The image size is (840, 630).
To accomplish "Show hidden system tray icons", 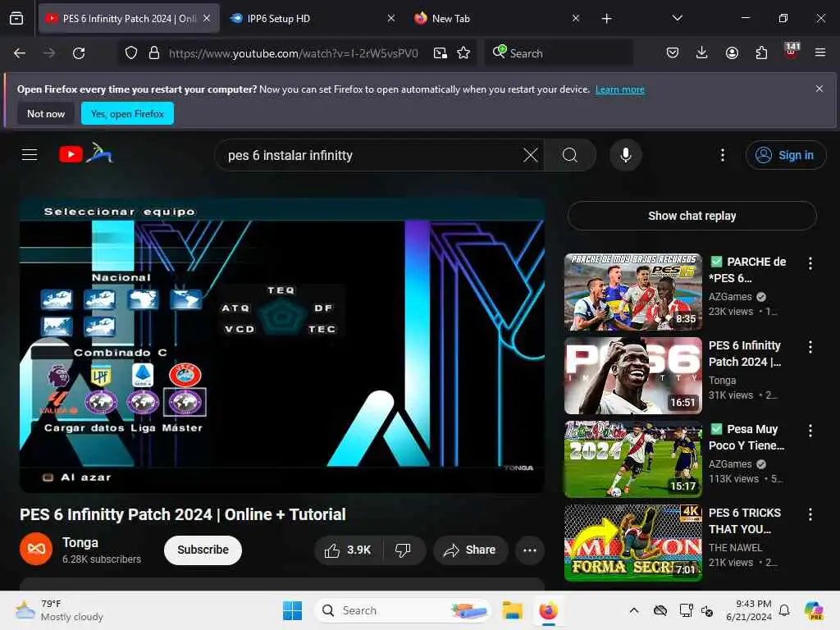I will [634, 610].
